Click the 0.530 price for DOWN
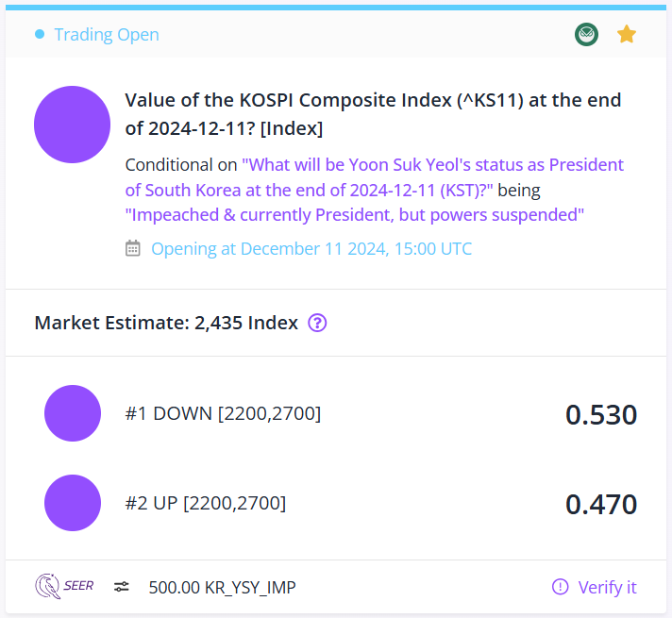 (601, 414)
